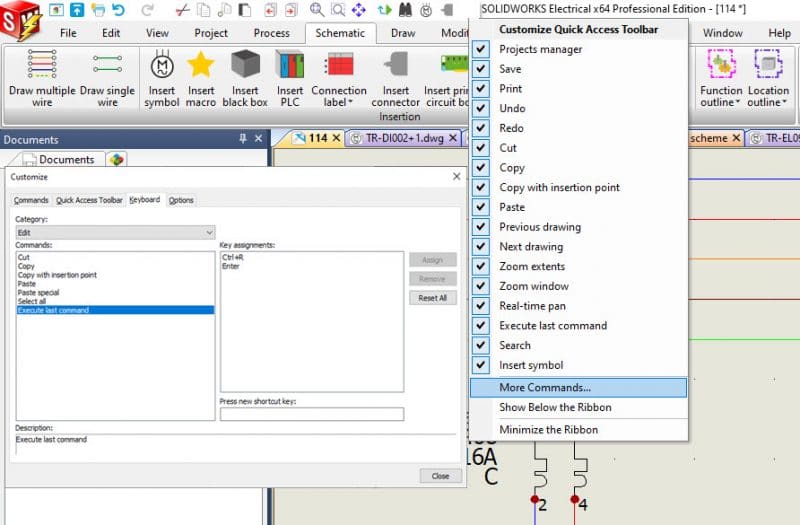Click Insert symbol icon in quick access toolbar
Viewport: 800px width, 525px height.
click(426, 9)
